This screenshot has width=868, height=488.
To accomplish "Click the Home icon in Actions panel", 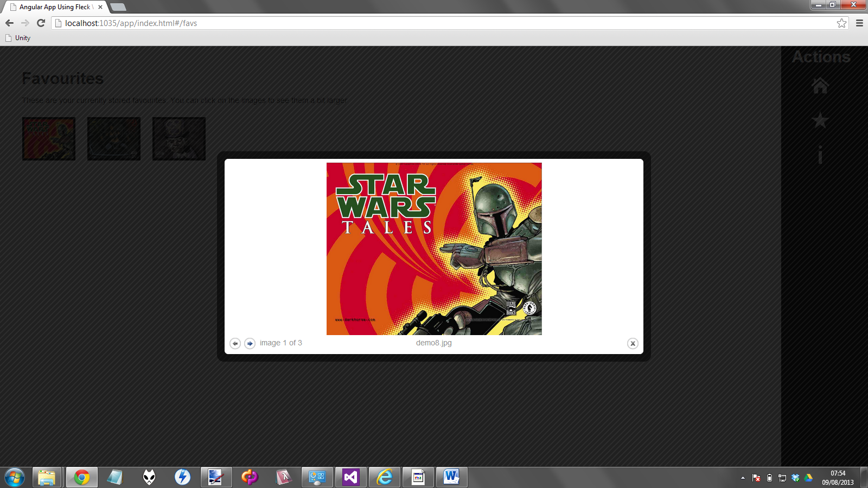I will [820, 85].
